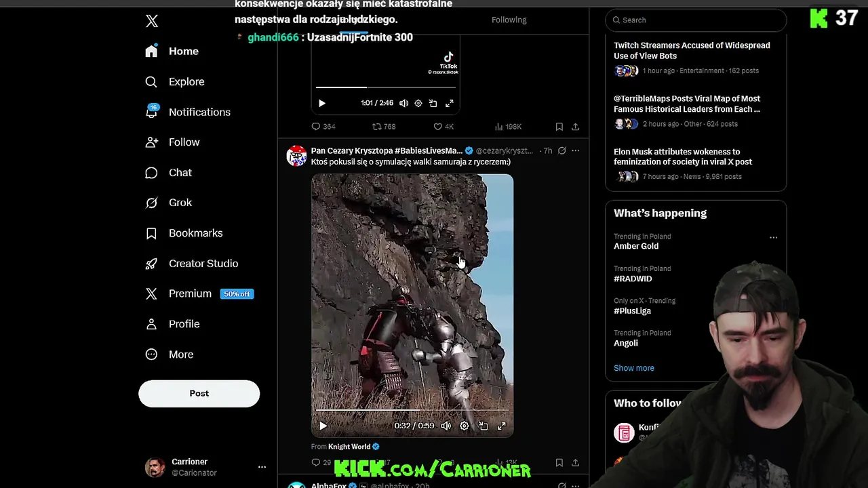868x488 pixels.
Task: Mute the samurai knight video
Action: [x=446, y=426]
